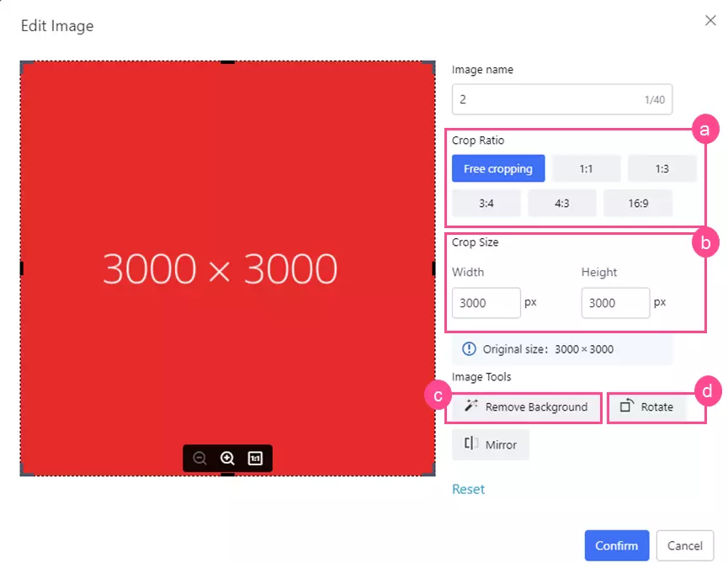Select Free cropping ratio
728x563 pixels.
[498, 168]
